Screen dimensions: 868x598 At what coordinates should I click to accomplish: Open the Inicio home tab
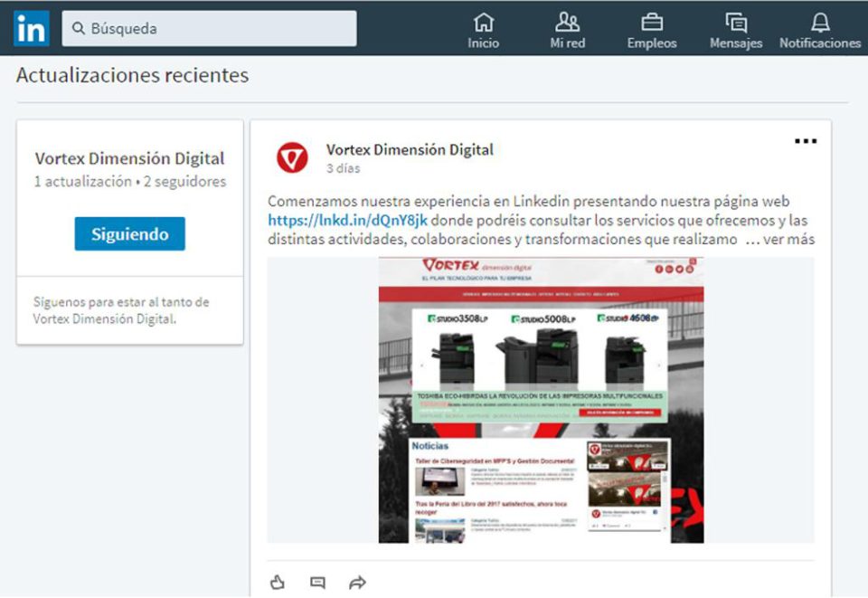coord(483,31)
